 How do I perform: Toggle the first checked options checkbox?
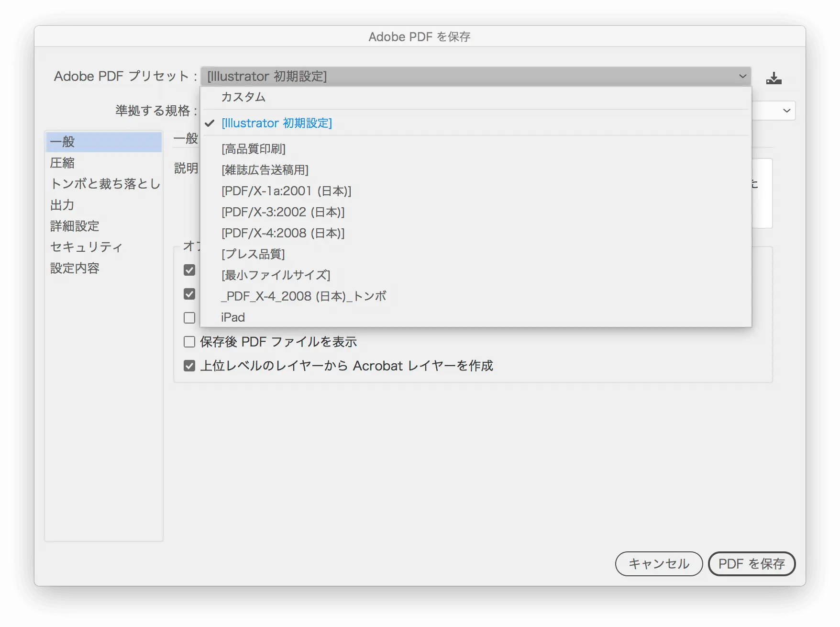(189, 270)
